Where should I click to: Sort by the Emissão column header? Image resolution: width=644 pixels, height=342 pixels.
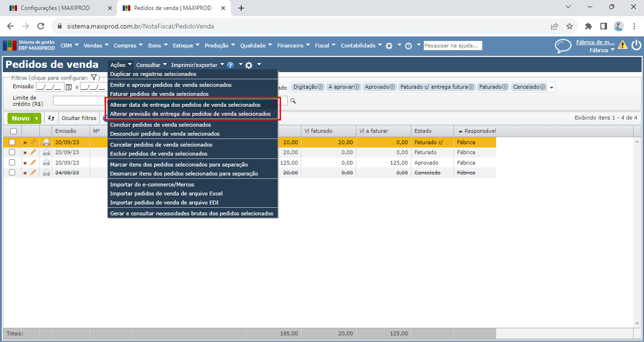[x=71, y=131]
